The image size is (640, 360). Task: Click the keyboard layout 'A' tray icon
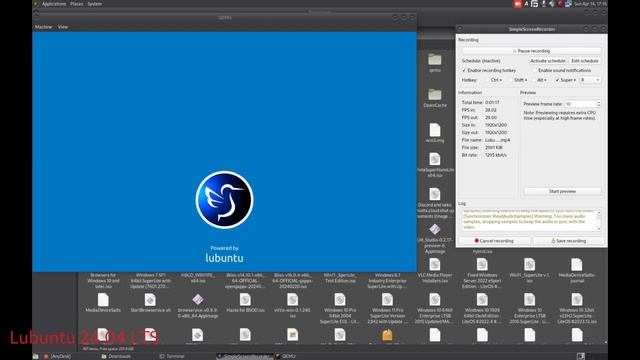526,4
